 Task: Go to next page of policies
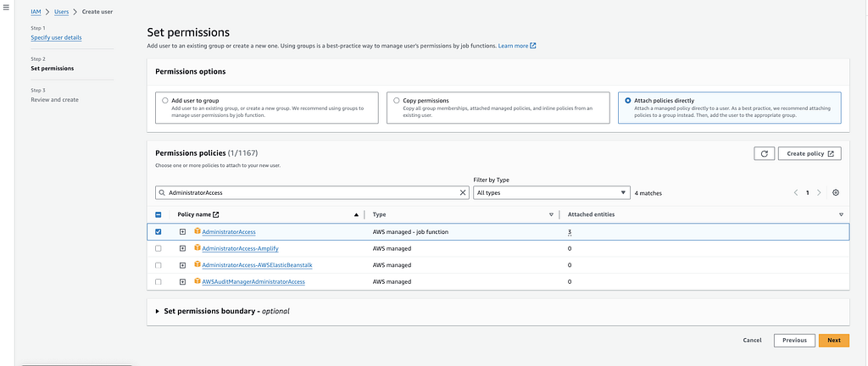point(819,193)
